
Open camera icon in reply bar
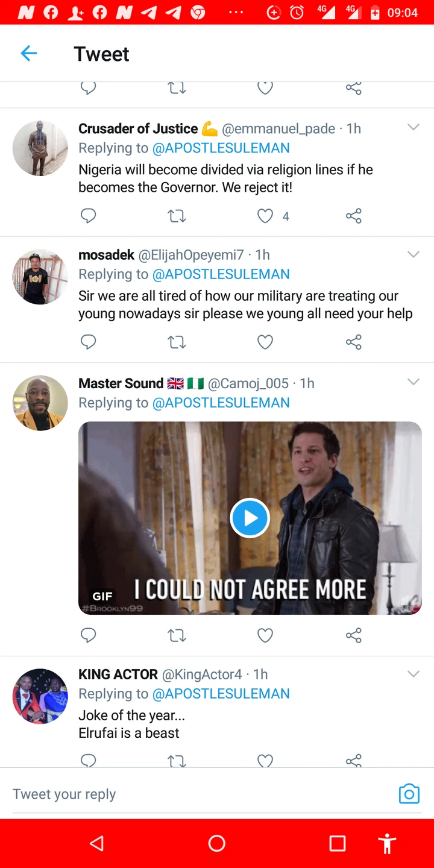click(x=409, y=794)
